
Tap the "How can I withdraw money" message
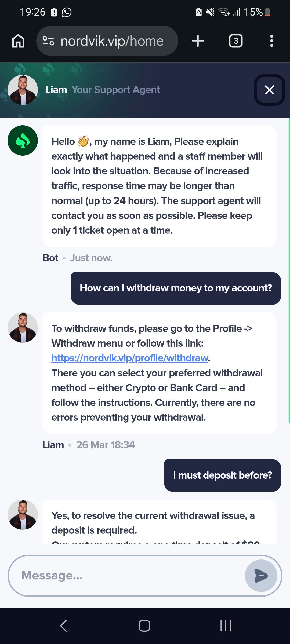pyautogui.click(x=176, y=288)
